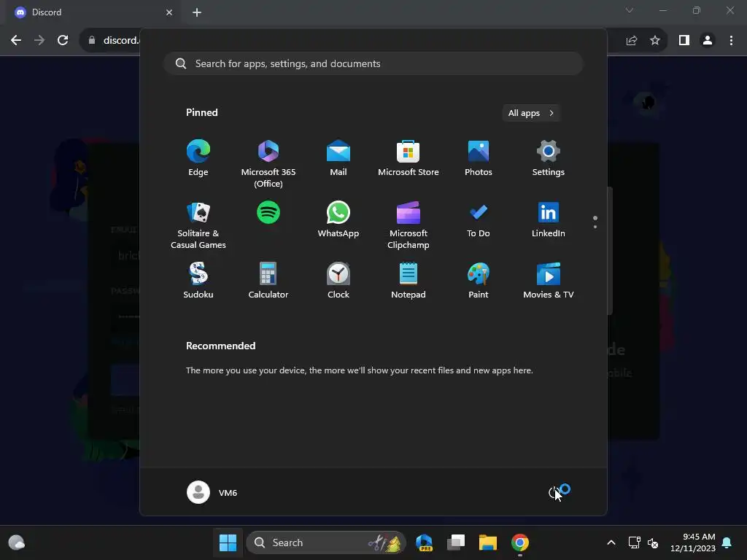
Task: Open network status in system tray
Action: pyautogui.click(x=634, y=542)
